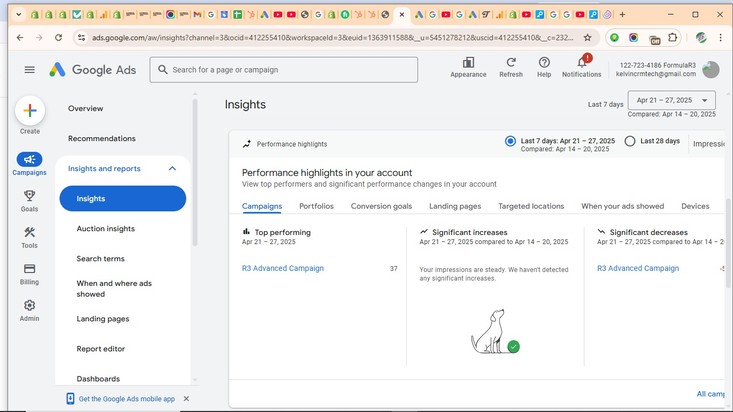Screen dimensions: 733x412
Task: Click the Help question mark icon
Action: point(544,63)
